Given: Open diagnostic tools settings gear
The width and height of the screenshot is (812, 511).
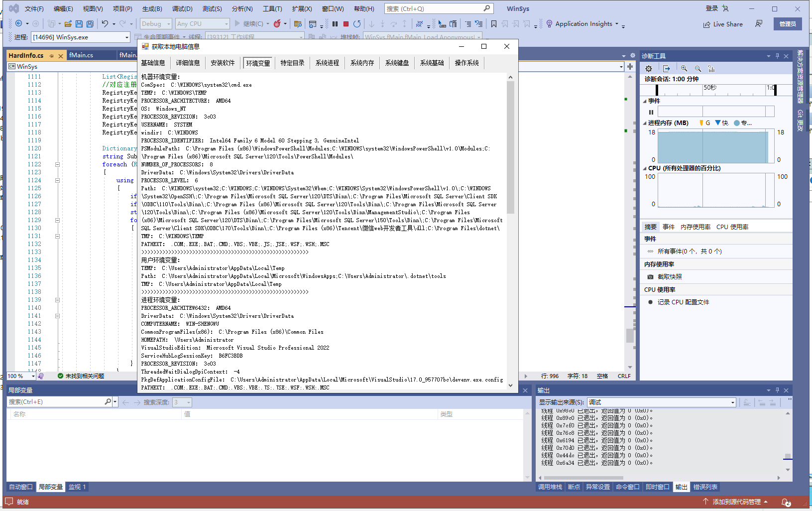Looking at the screenshot, I should tap(649, 69).
